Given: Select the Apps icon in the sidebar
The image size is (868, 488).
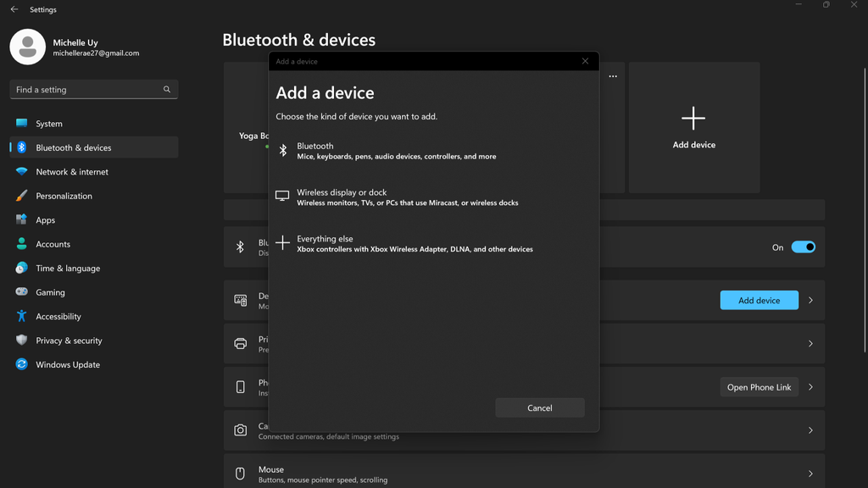Looking at the screenshot, I should click(x=21, y=219).
